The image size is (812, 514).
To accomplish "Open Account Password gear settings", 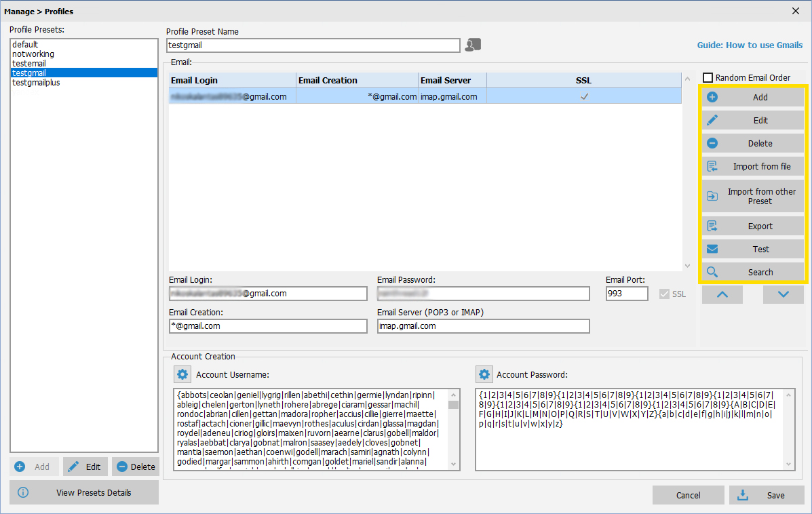I will [x=484, y=374].
